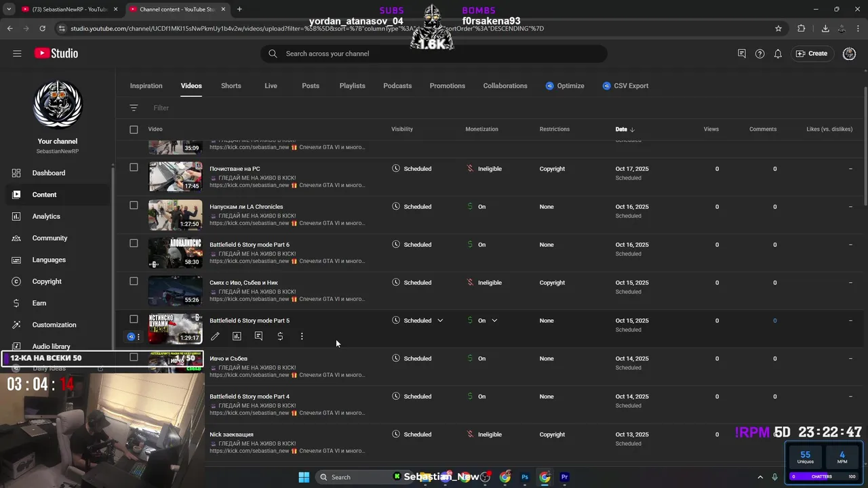Click the filter lines icon
The width and height of the screenshot is (868, 488).
coord(134,108)
